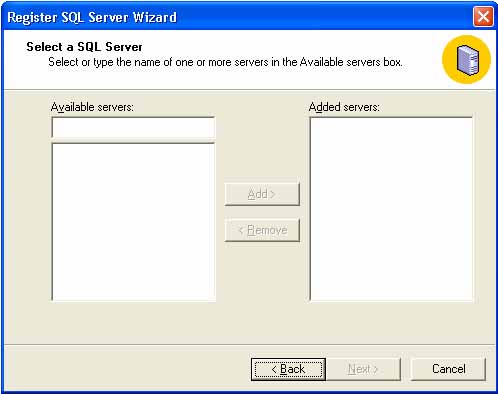Click the < Remove button
This screenshot has width=498, height=394.
tap(262, 230)
